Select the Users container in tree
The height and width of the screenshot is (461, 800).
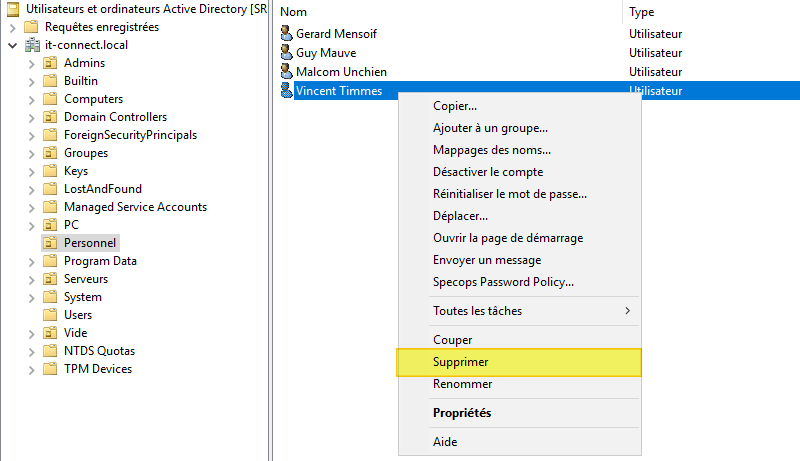pos(78,315)
